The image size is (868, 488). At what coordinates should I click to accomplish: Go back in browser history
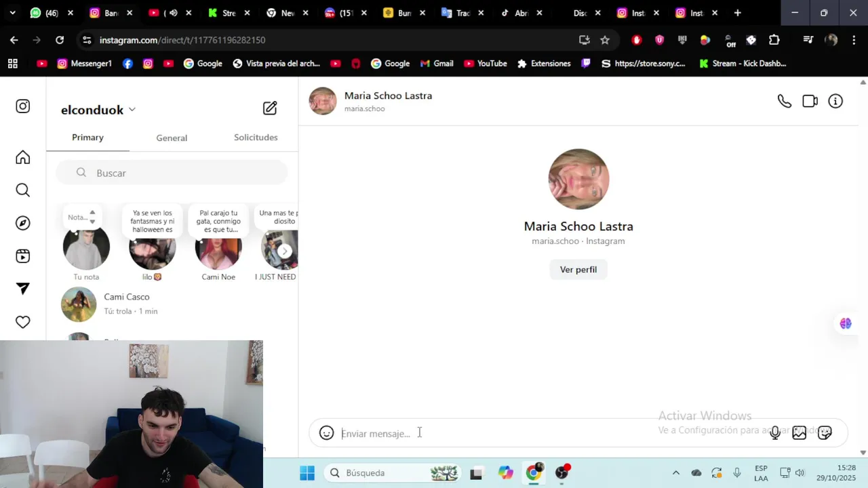point(14,40)
